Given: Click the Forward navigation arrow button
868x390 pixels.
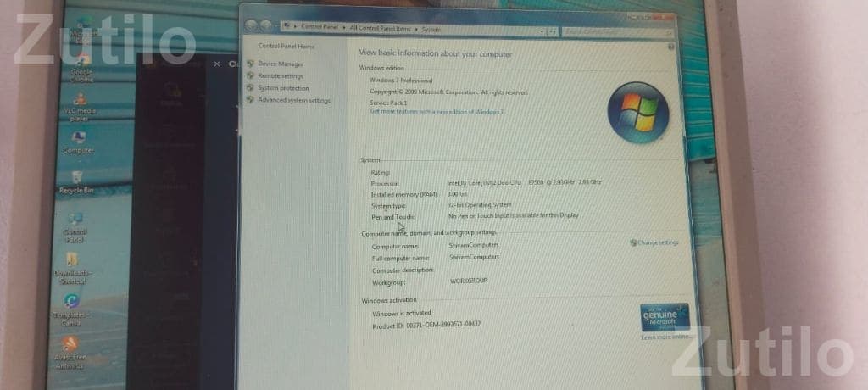Looking at the screenshot, I should (265, 26).
